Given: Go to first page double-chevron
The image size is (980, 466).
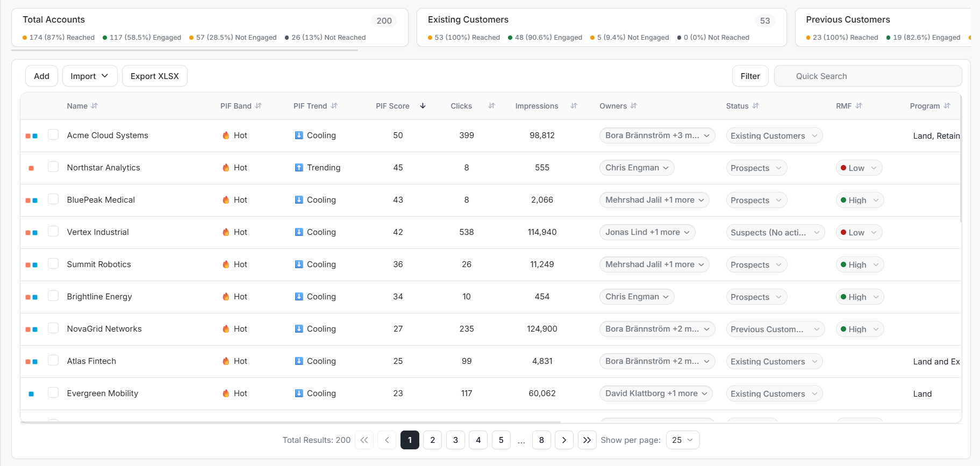Looking at the screenshot, I should 364,440.
